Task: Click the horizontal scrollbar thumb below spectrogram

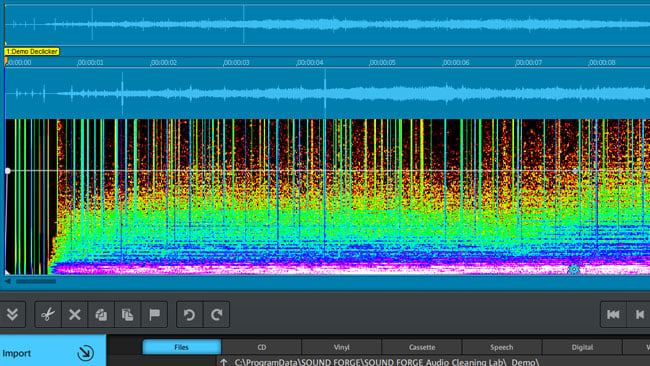Action: click(x=36, y=281)
